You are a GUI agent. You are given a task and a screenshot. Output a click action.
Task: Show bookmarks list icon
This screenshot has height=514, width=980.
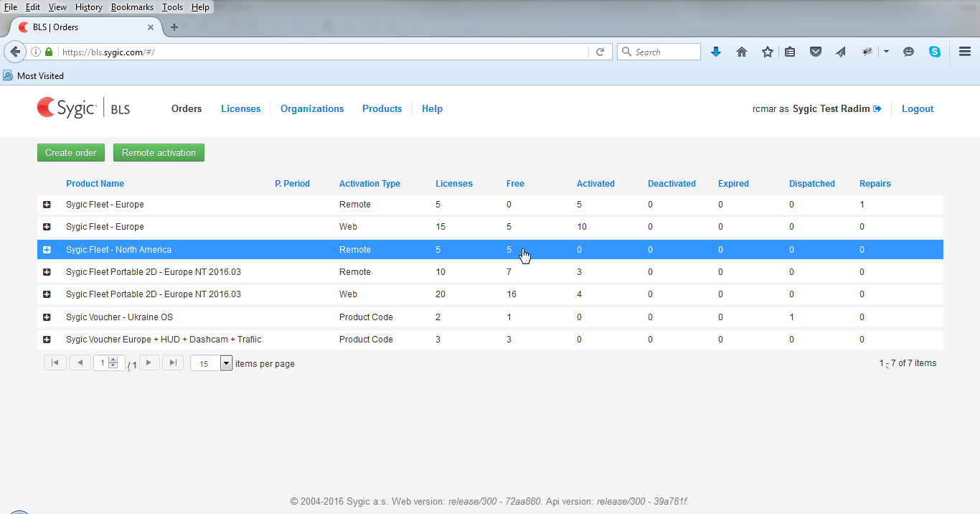click(x=790, y=52)
